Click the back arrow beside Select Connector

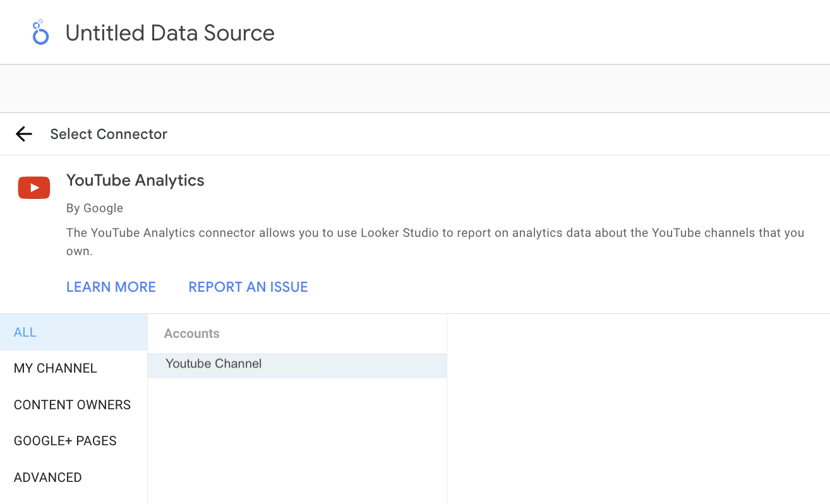pos(24,134)
